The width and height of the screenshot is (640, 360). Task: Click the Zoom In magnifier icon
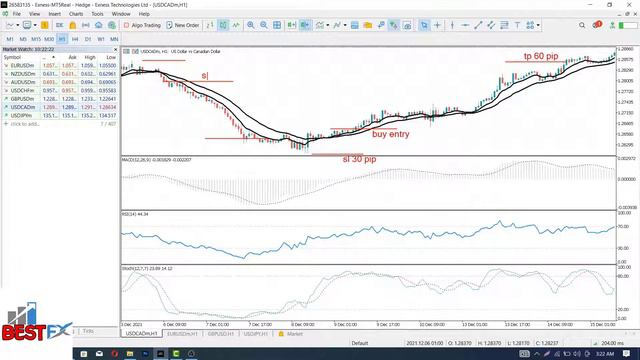pyautogui.click(x=251, y=25)
